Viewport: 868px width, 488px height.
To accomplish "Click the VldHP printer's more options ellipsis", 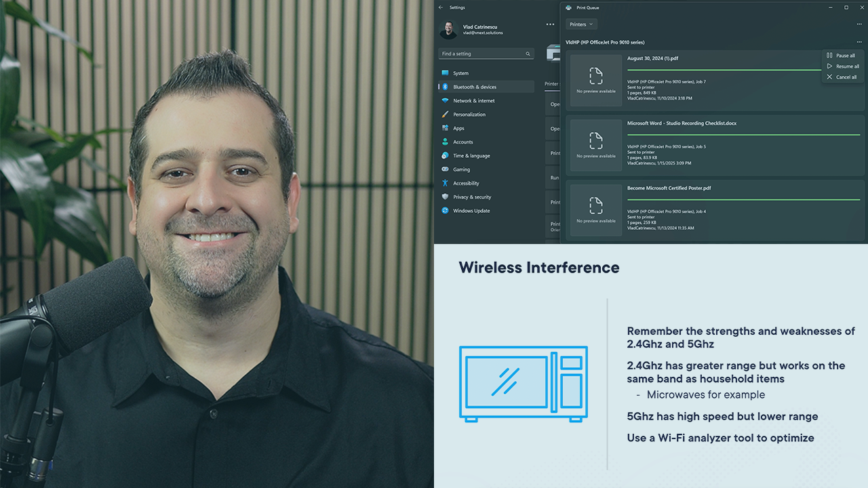I will click(x=859, y=42).
